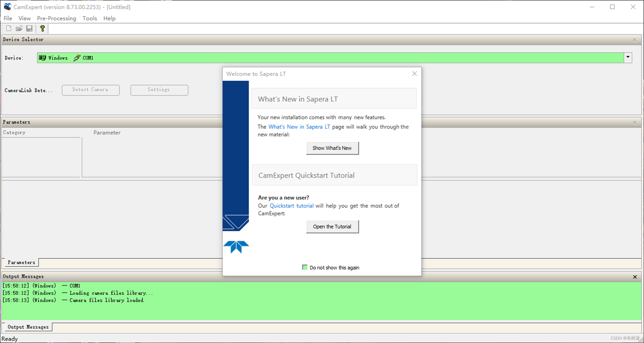Click the first COM1 log line
Image resolution: width=644 pixels, height=343 pixels.
(41, 286)
